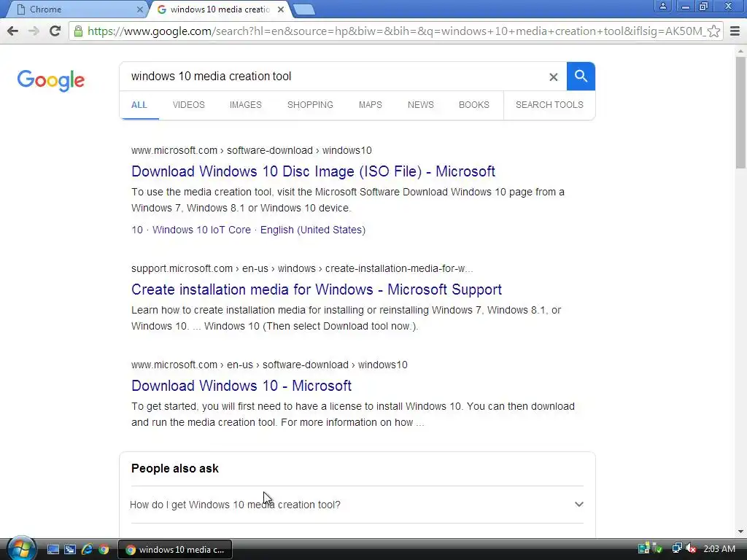Reload the page with the refresh icon
This screenshot has width=747, height=560.
tap(55, 31)
